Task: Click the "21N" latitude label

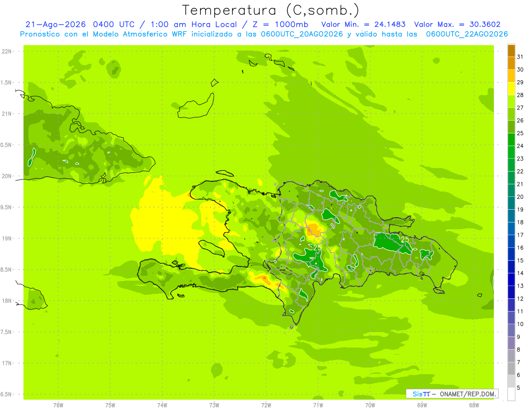Action: tap(7, 114)
